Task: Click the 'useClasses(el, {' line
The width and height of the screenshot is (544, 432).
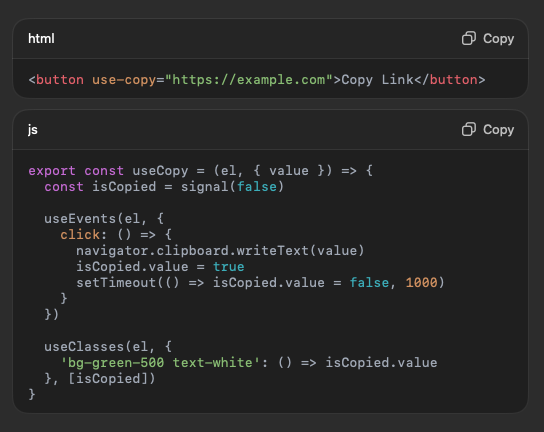Action: click(x=108, y=347)
